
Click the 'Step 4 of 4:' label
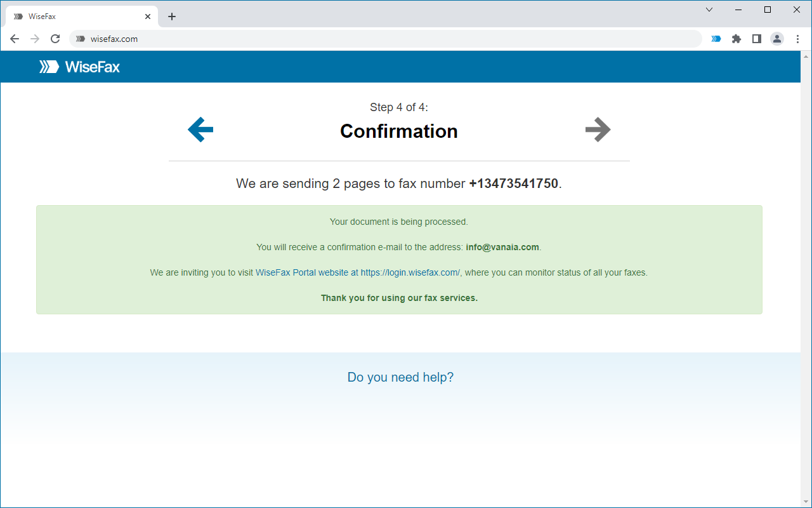pos(399,107)
